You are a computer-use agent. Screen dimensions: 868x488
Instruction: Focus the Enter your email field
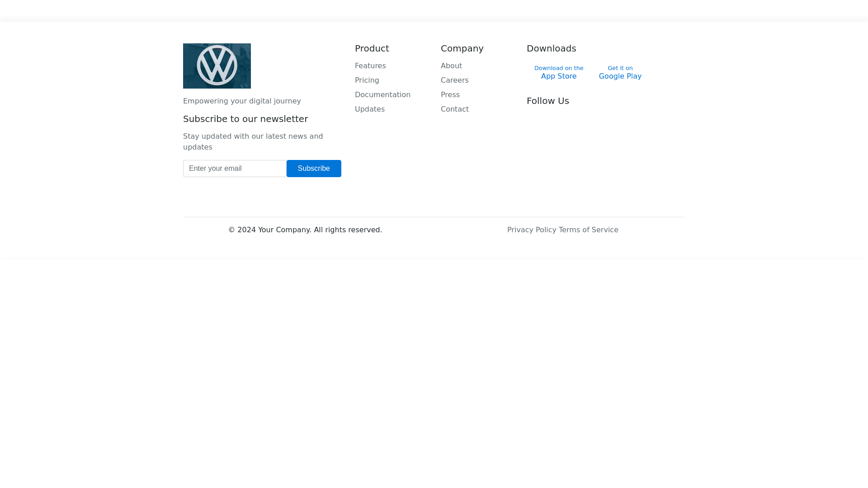pyautogui.click(x=235, y=169)
